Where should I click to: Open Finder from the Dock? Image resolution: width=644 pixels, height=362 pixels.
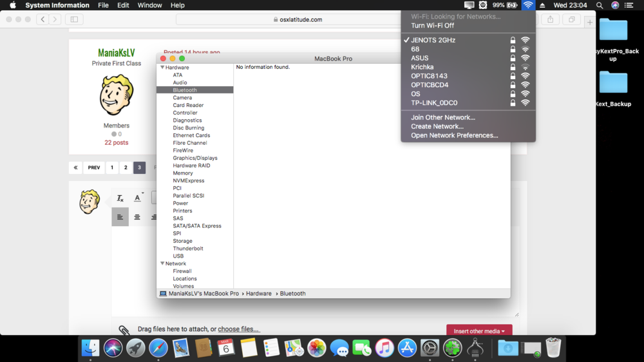click(90, 348)
